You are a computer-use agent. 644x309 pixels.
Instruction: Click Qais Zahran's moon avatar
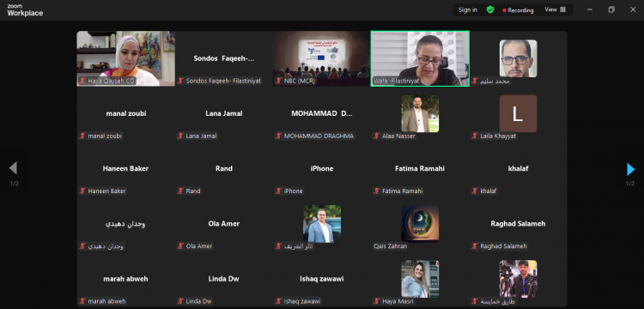(x=420, y=224)
